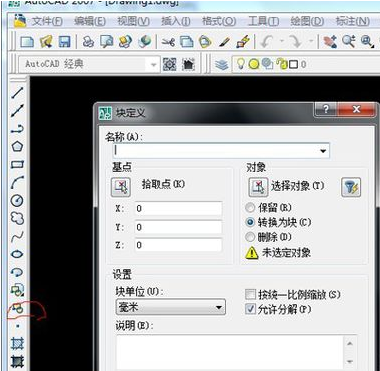Screen dimensions: 380x371
Task: Select the Gradient fill tool
Action: click(17, 361)
